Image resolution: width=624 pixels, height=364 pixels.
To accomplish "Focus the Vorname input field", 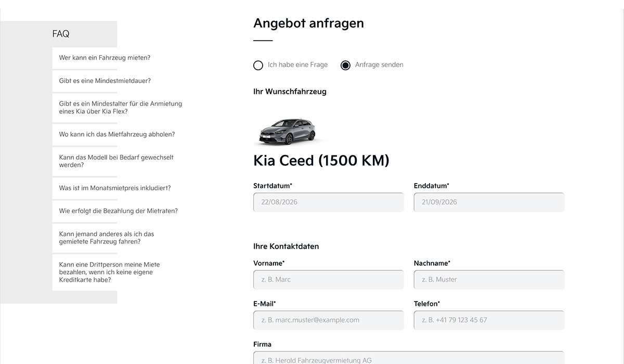I will point(329,280).
